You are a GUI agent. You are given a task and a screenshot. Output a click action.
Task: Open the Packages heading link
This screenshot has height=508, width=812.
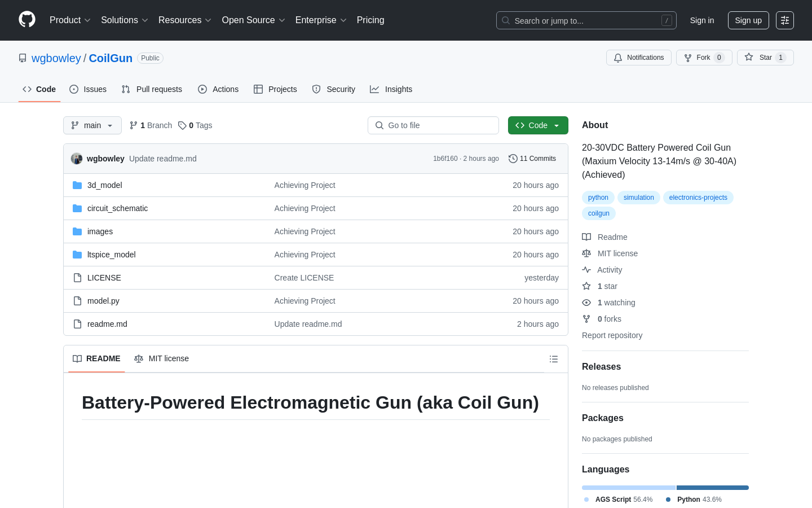602,418
